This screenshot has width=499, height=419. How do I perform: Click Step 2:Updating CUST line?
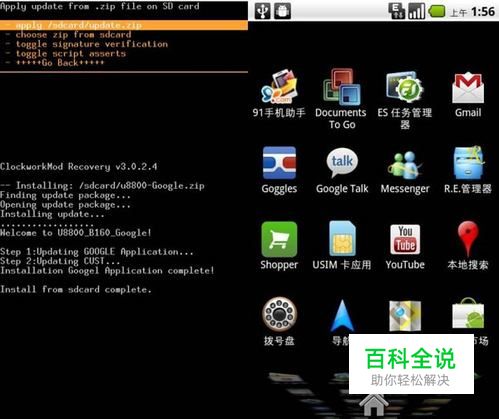pyautogui.click(x=60, y=261)
